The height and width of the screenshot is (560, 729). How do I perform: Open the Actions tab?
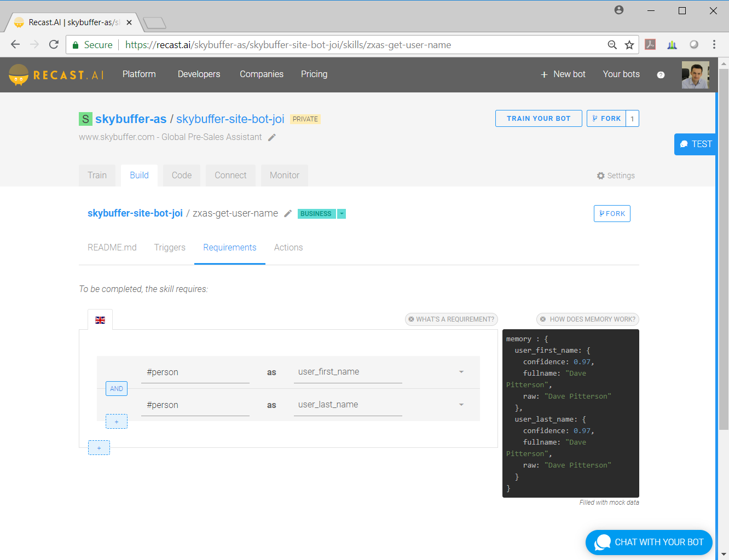click(288, 248)
